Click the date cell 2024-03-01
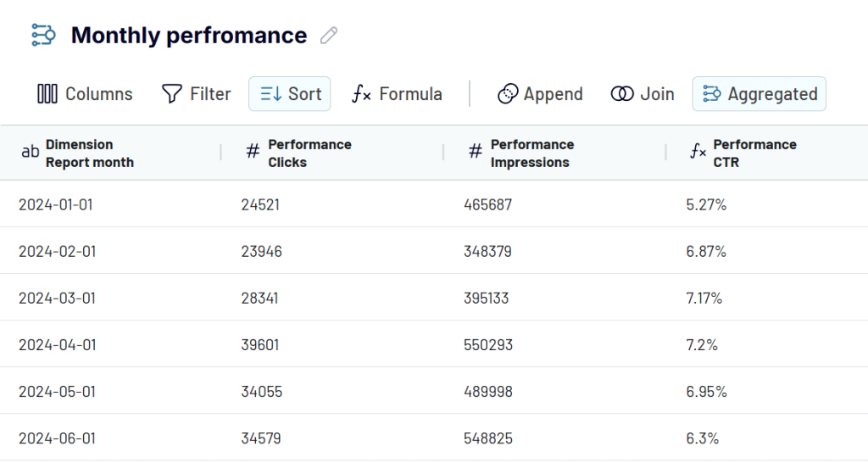 [57, 298]
